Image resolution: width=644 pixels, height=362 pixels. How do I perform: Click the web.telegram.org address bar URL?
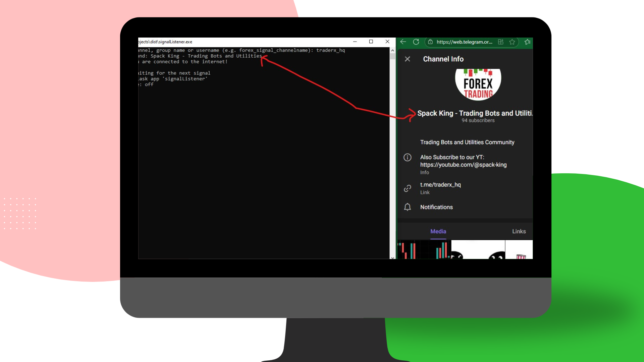point(464,42)
